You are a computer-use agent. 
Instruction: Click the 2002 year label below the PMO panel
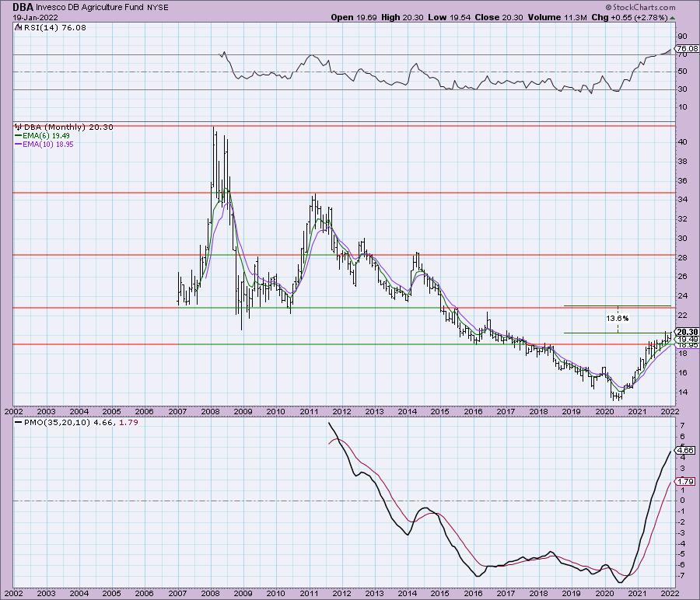point(13,593)
